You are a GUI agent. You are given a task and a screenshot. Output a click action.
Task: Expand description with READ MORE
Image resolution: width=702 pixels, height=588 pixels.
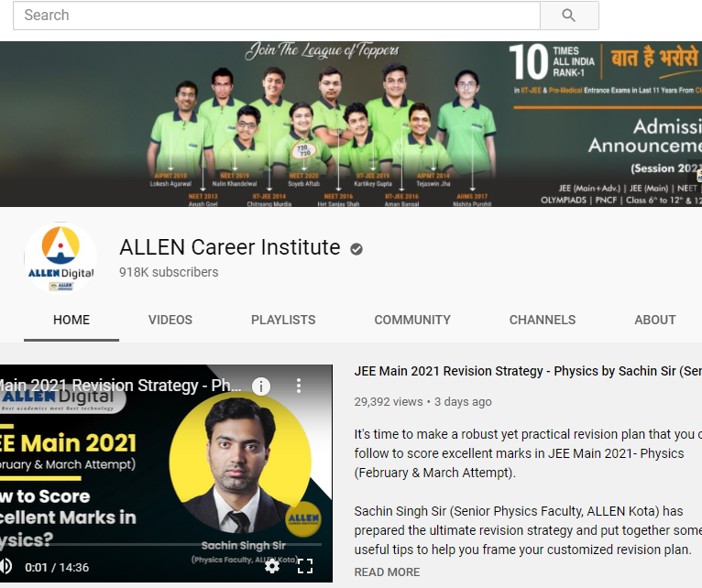click(x=387, y=572)
